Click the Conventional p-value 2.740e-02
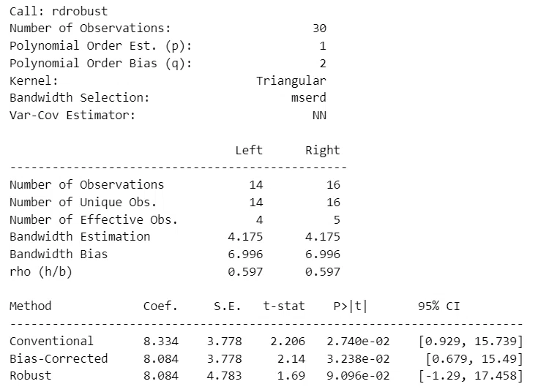Viewport: 538px width, 392px height. coord(358,342)
